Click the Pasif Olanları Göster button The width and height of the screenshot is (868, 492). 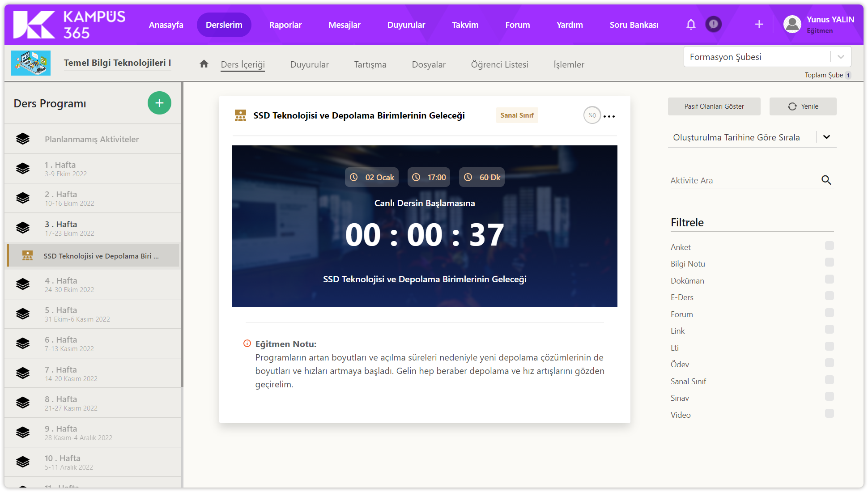tap(714, 106)
